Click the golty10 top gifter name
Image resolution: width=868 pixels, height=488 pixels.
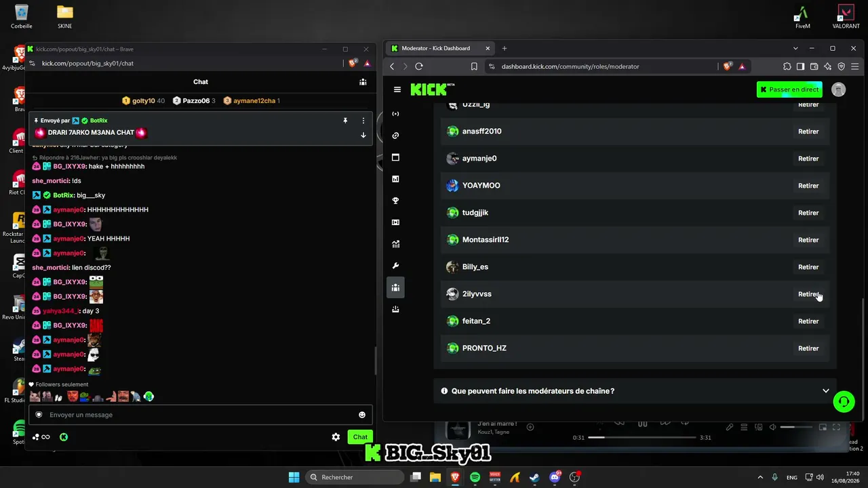[144, 101]
